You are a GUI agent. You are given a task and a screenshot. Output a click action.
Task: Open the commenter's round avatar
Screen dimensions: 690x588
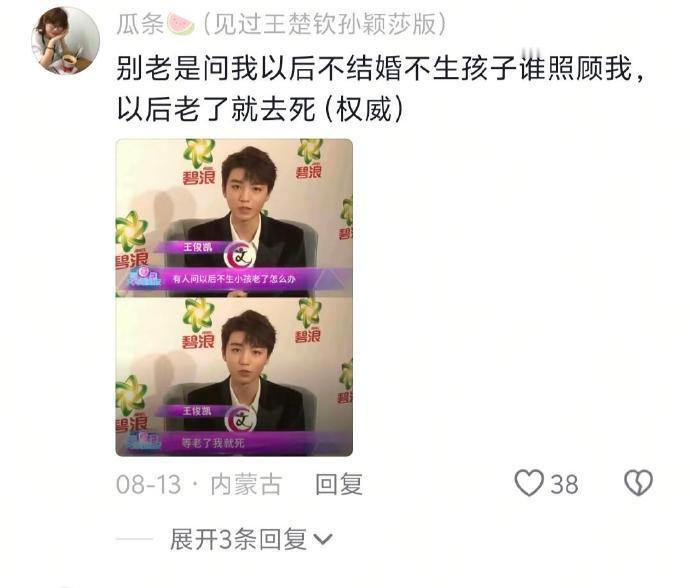pos(66,40)
